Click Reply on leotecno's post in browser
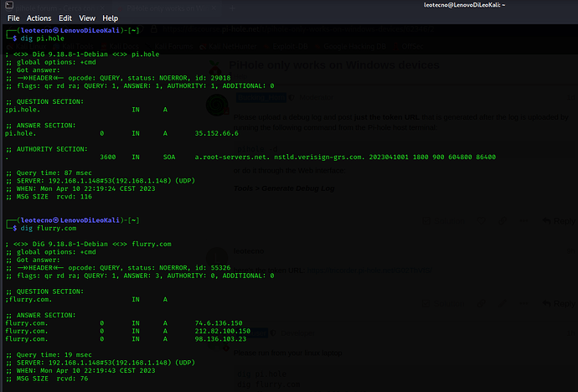Screen dimensions: 578x392 560,303
